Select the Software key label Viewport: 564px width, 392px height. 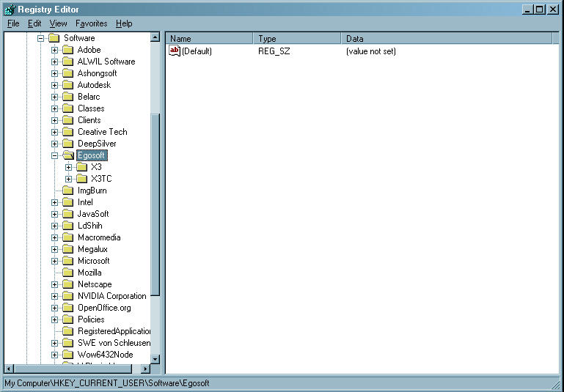click(79, 38)
